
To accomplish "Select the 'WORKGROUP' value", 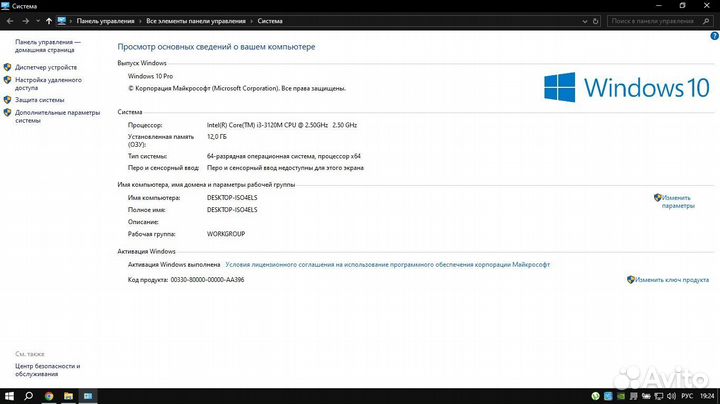I will point(226,234).
